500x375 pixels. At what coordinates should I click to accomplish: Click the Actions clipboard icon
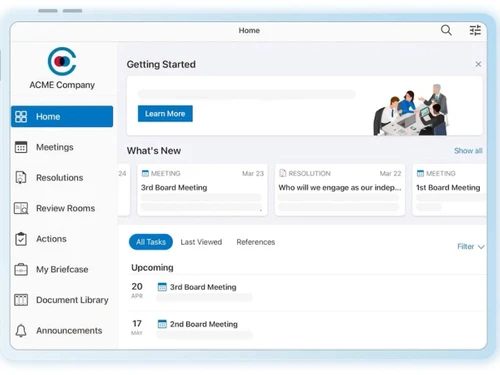point(21,239)
